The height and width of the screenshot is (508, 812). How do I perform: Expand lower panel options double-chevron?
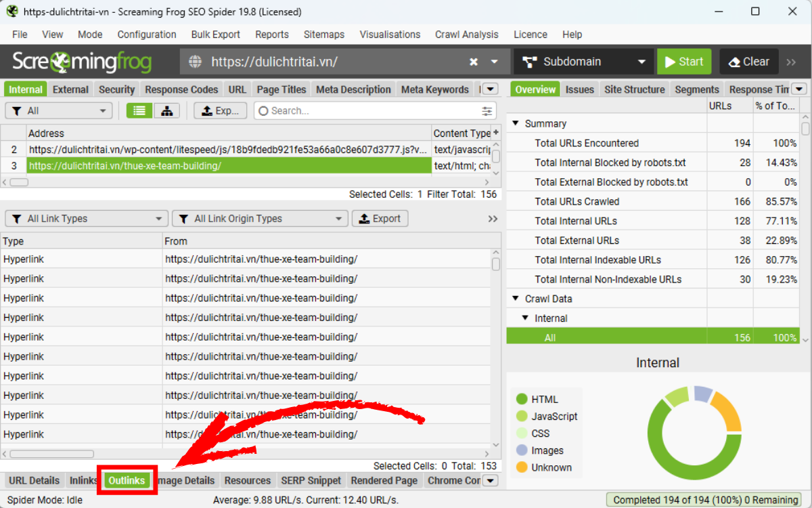[493, 219]
